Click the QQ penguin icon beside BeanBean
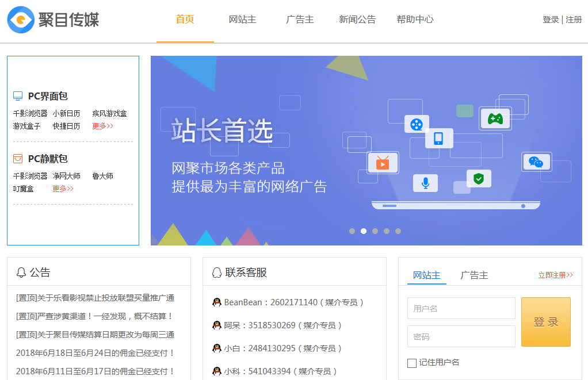The height and width of the screenshot is (380, 588). (x=217, y=302)
